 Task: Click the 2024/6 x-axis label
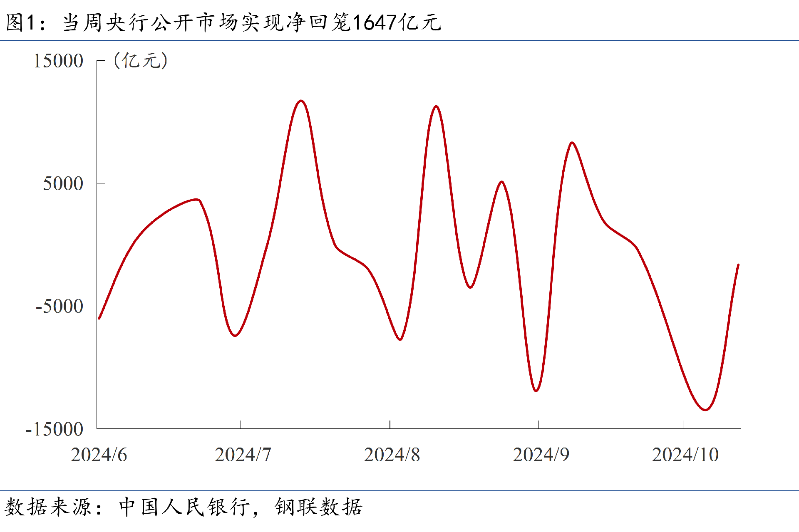pyautogui.click(x=99, y=455)
